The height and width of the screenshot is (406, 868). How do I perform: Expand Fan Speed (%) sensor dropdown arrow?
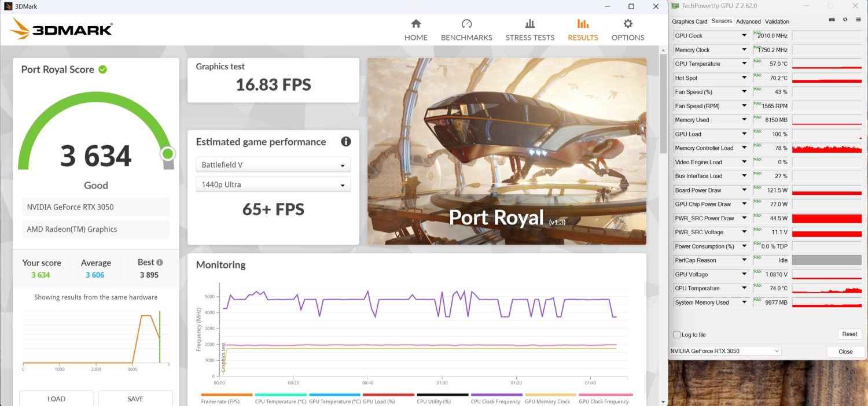point(744,92)
